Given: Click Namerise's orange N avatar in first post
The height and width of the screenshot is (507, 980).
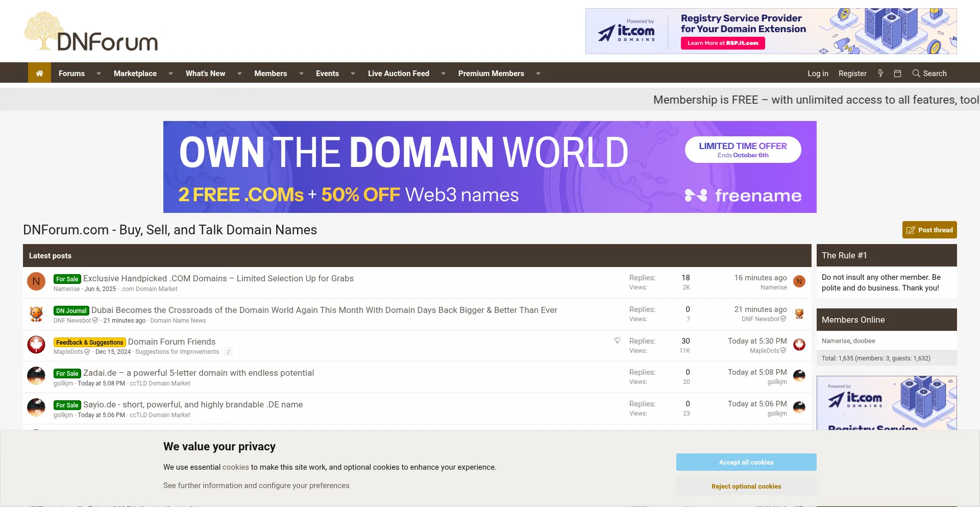Looking at the screenshot, I should tap(36, 281).
